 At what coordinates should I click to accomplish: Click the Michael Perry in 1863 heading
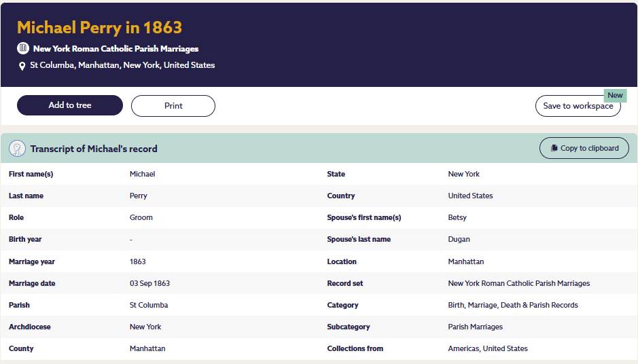click(100, 28)
